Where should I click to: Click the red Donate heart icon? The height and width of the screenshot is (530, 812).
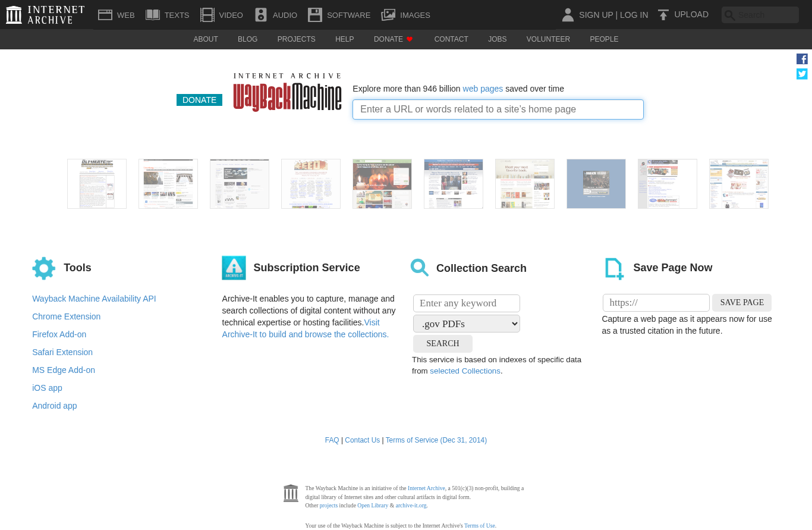click(x=410, y=39)
